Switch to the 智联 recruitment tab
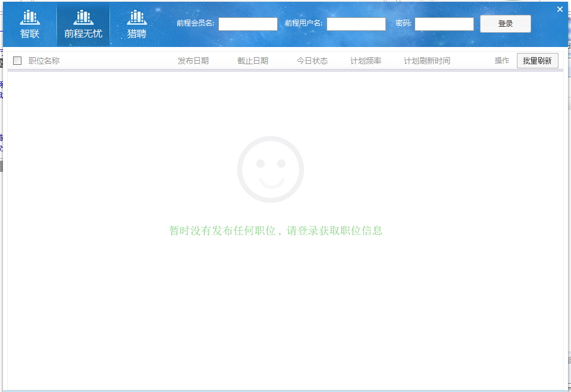 [30, 25]
